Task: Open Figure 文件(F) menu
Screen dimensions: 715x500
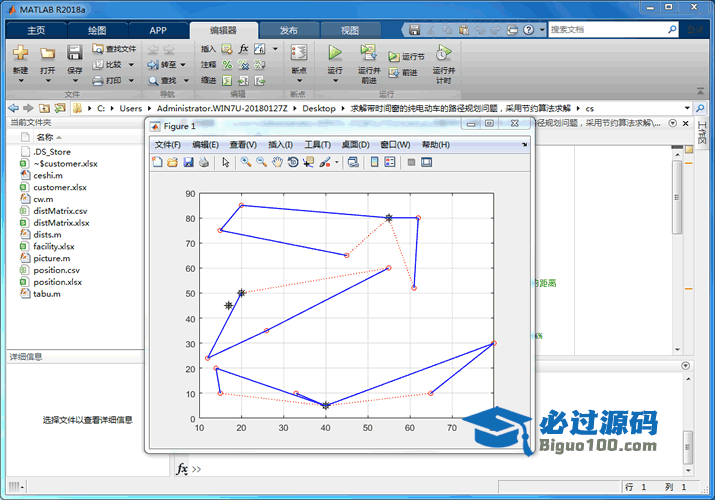Action: click(x=168, y=144)
